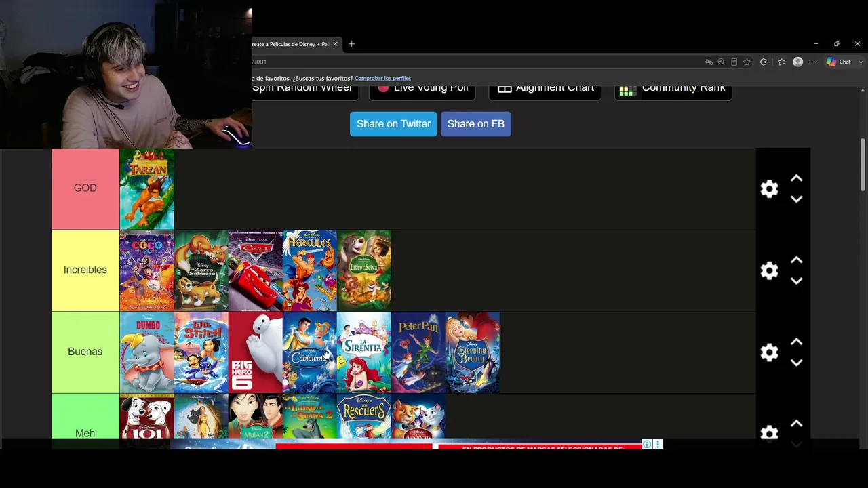Image resolution: width=868 pixels, height=488 pixels.
Task: Open the favorites list icon
Action: pyautogui.click(x=781, y=62)
